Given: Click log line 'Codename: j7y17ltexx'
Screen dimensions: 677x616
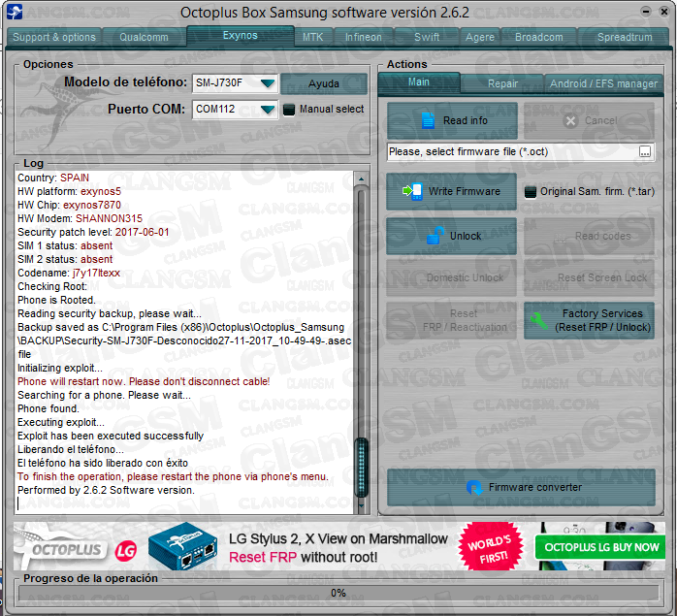Looking at the screenshot, I should point(69,273).
